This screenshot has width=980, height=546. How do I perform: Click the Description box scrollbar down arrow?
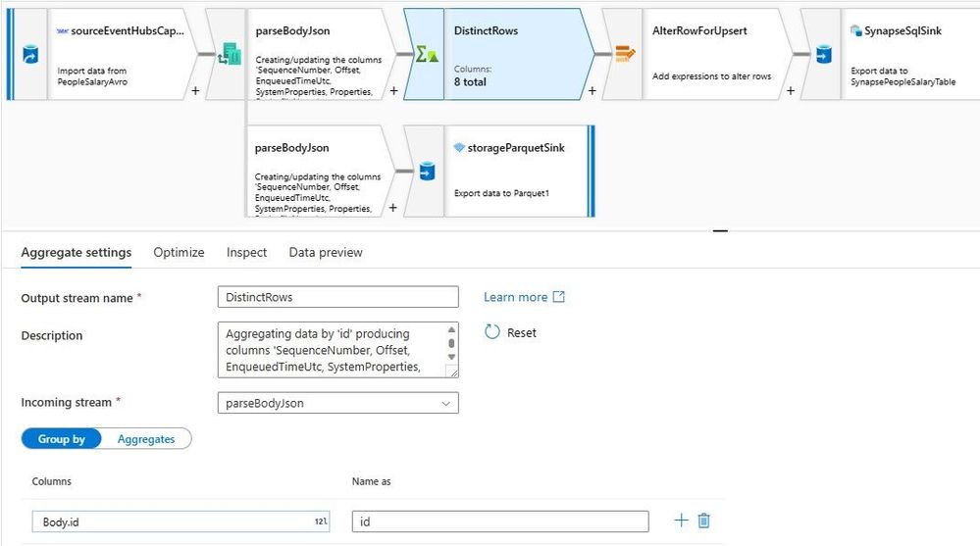point(451,358)
